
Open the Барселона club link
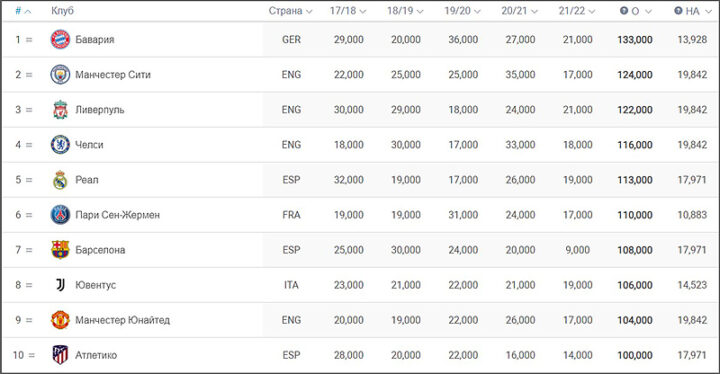pos(100,250)
